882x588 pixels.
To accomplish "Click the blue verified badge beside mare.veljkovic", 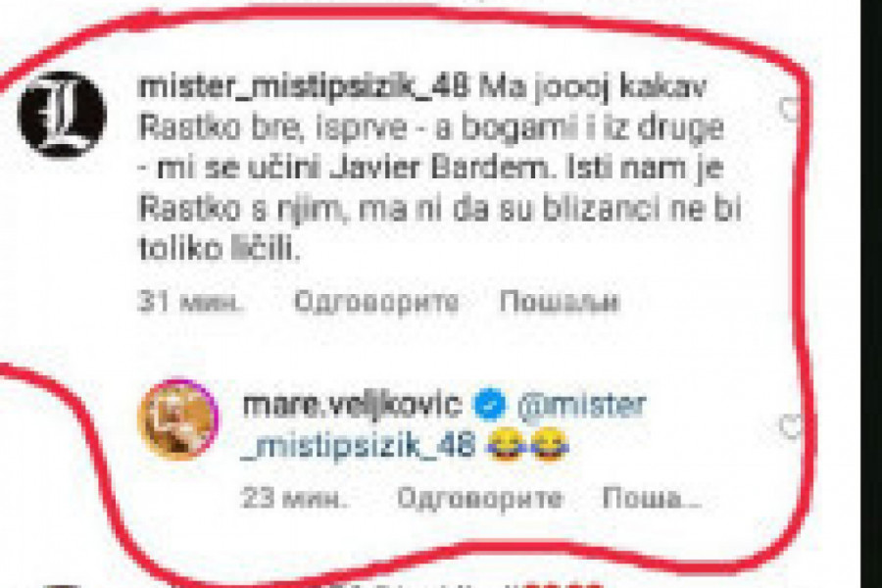I will point(490,404).
